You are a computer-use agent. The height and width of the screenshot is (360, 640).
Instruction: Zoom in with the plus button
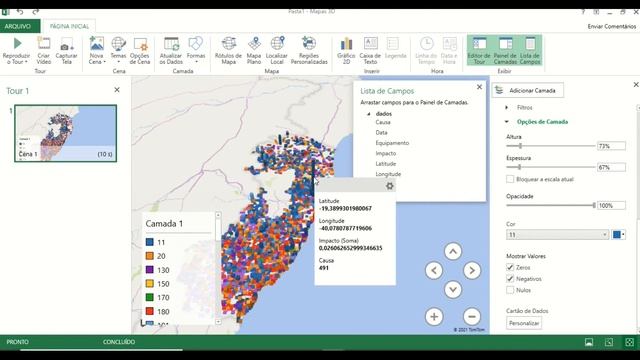pos(434,316)
